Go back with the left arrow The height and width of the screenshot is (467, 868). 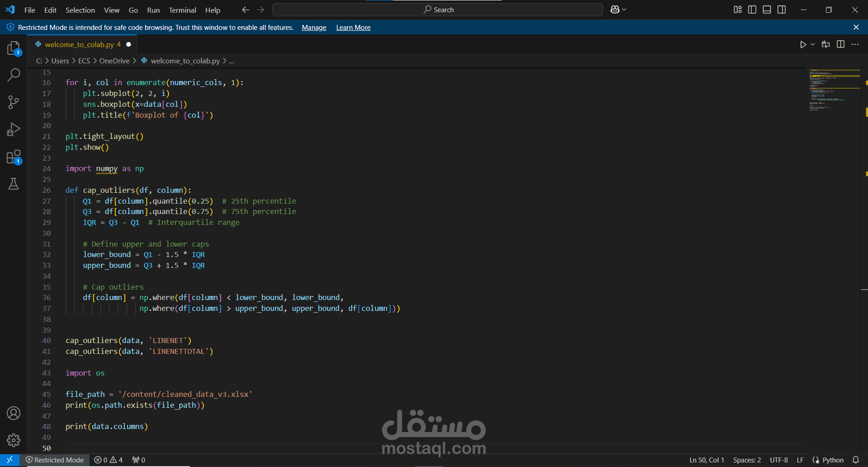pos(245,10)
